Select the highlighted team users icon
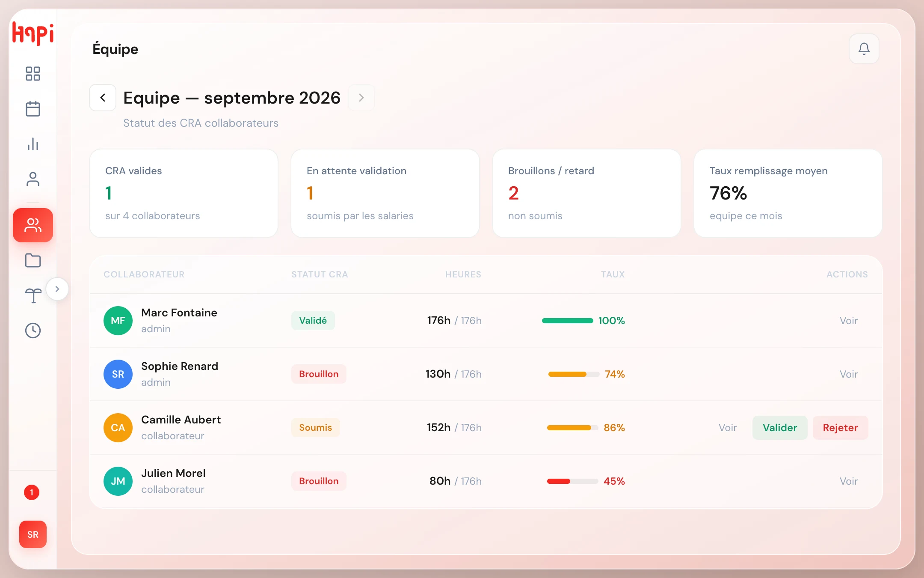The image size is (924, 578). coord(33,225)
